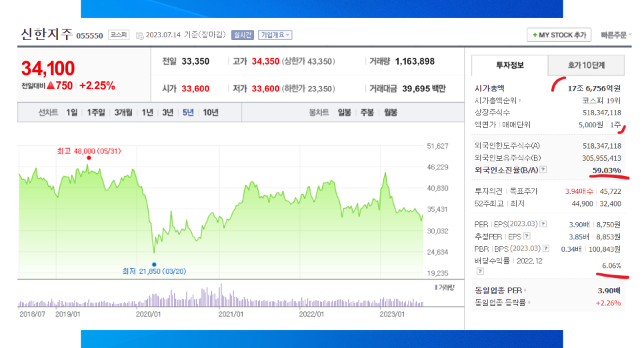The image size is (644, 348).
Task: Click the 전일 price 33,350
Action: 195,61
